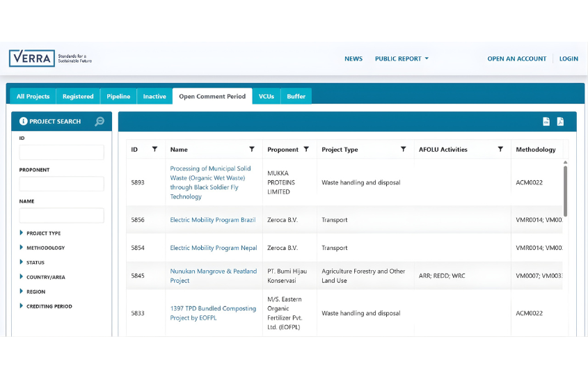588x378 pixels.
Task: Click the Login link
Action: point(569,59)
